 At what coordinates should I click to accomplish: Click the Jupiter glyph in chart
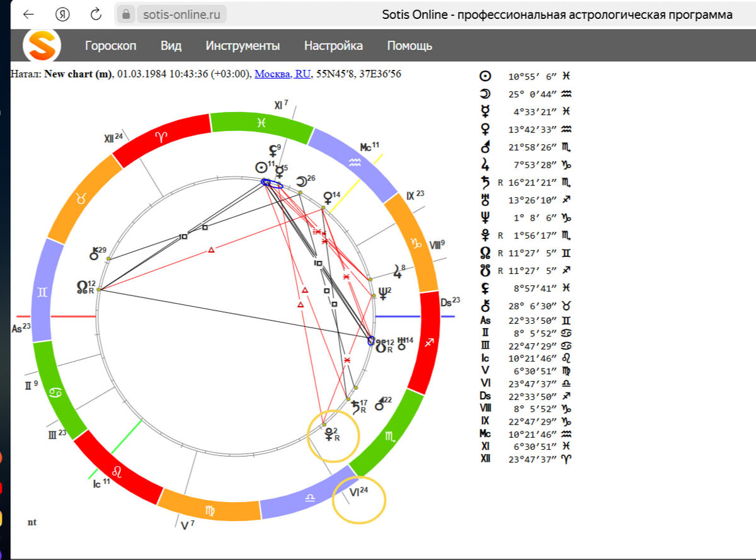(x=396, y=271)
